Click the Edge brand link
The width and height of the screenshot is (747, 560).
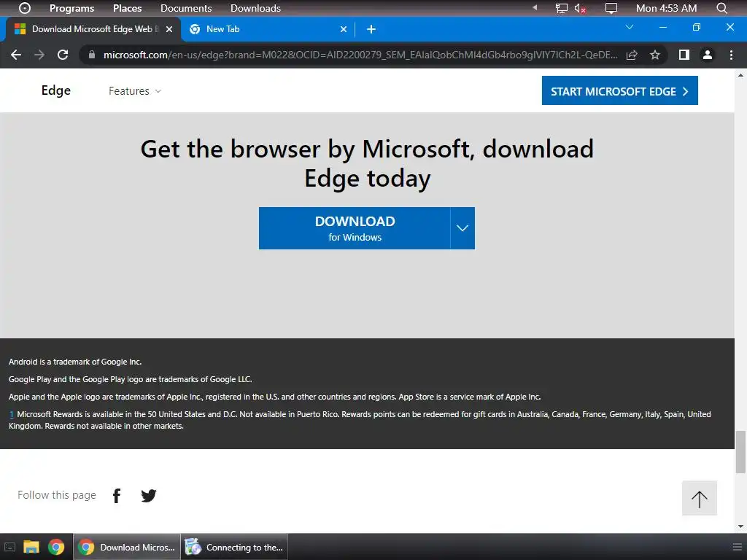coord(55,90)
